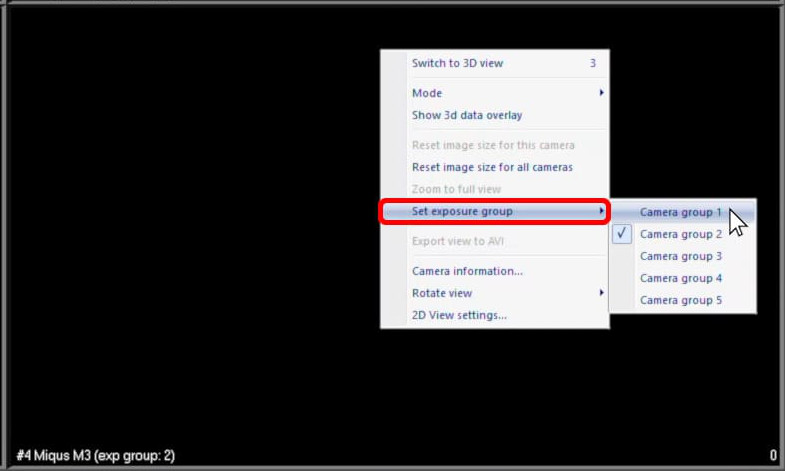
Task: Assign camera to Camera group 1
Action: coord(680,212)
